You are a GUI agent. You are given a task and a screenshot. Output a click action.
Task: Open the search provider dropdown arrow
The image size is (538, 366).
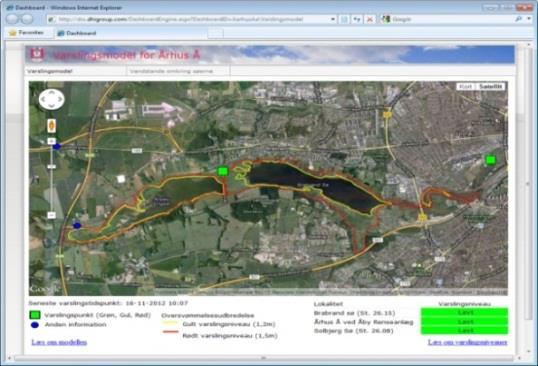(529, 19)
